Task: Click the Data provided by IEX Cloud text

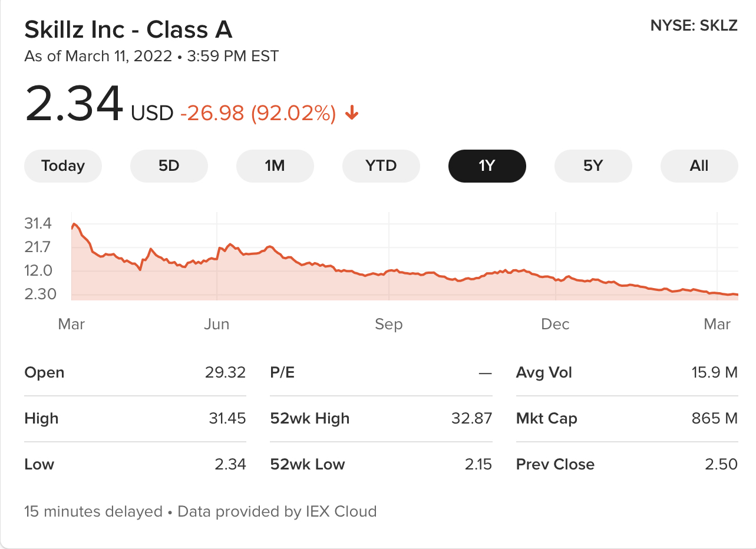Action: (277, 511)
